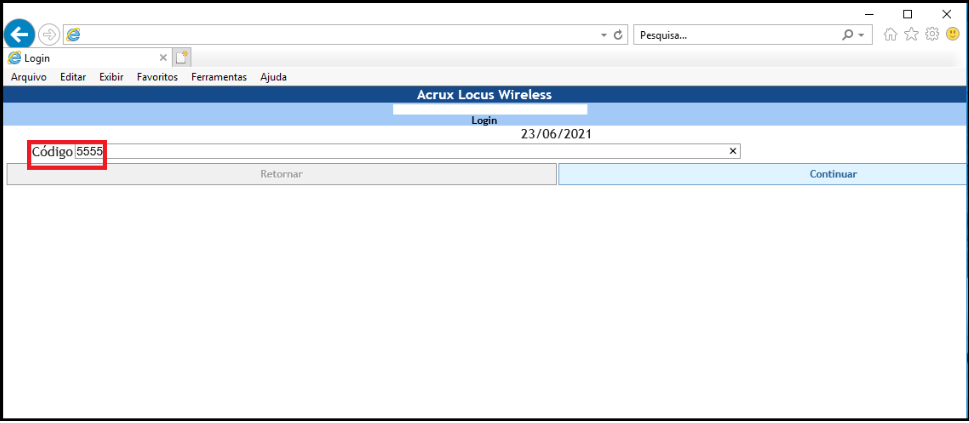Close the Login tab with its X
969x423 pixels.
(x=163, y=58)
